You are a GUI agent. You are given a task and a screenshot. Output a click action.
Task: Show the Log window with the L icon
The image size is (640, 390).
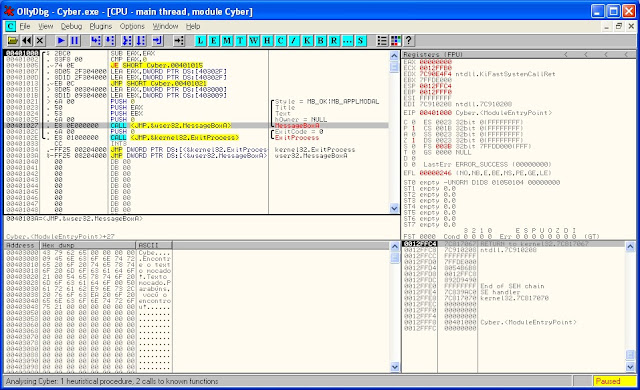pos(200,40)
